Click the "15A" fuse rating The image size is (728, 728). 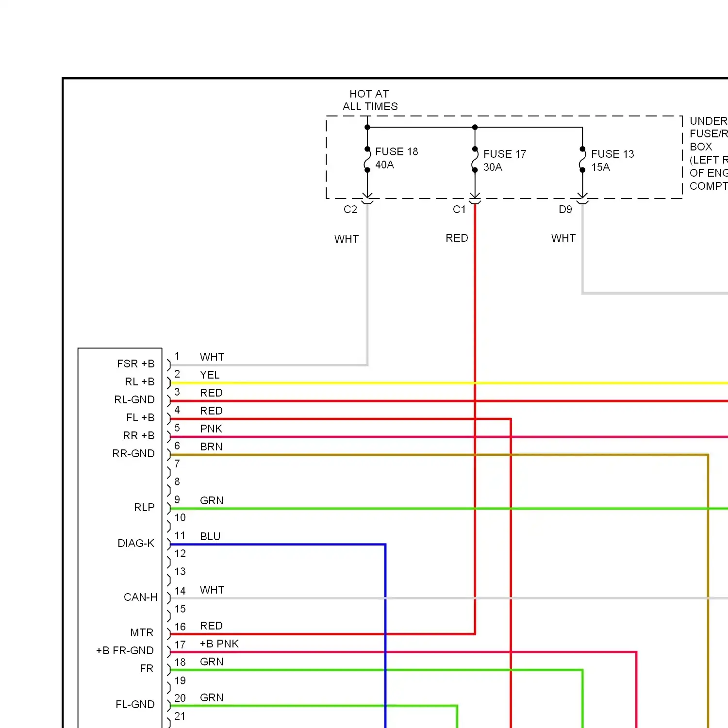click(x=600, y=167)
